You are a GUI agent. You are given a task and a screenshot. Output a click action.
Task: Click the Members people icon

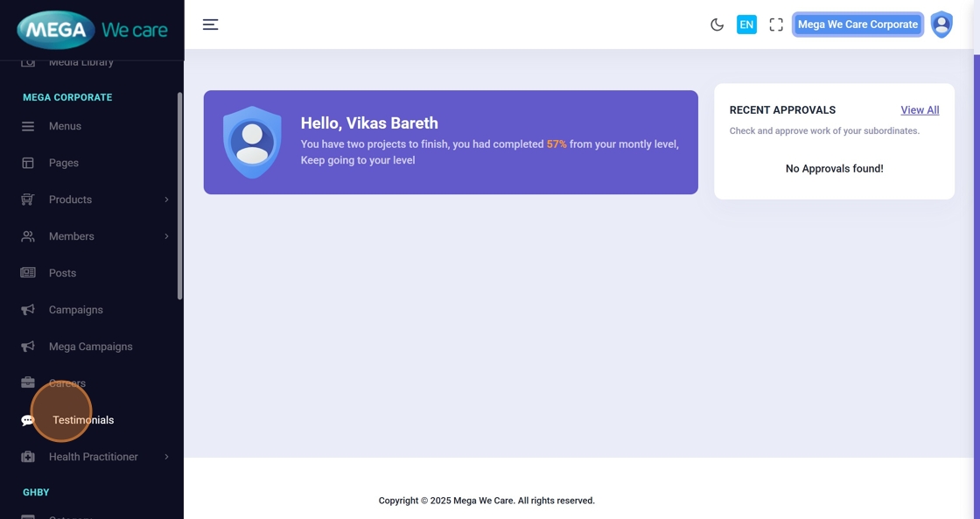point(28,236)
